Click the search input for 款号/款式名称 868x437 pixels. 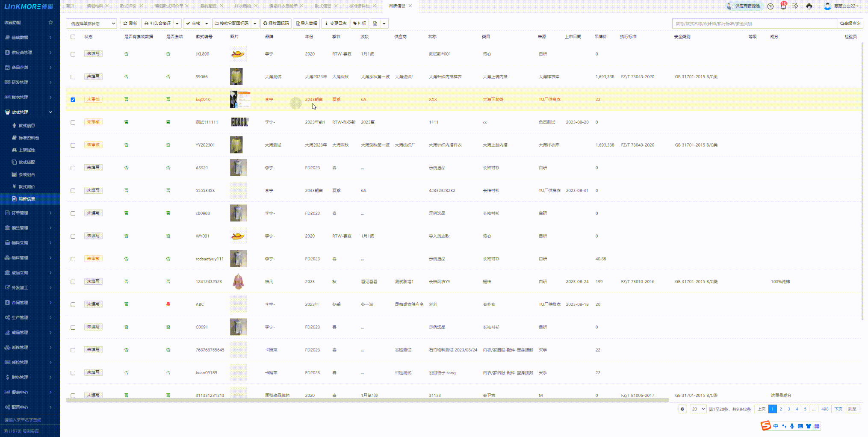pos(754,24)
